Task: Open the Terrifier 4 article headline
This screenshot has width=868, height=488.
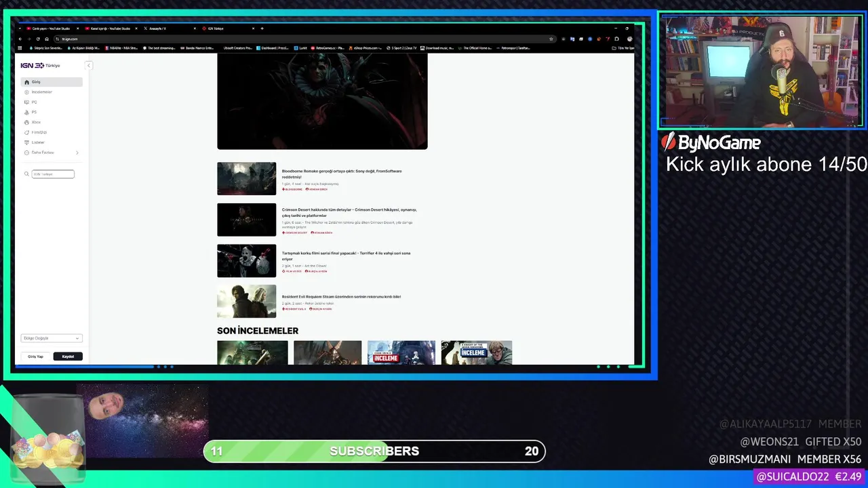Action: (346, 256)
